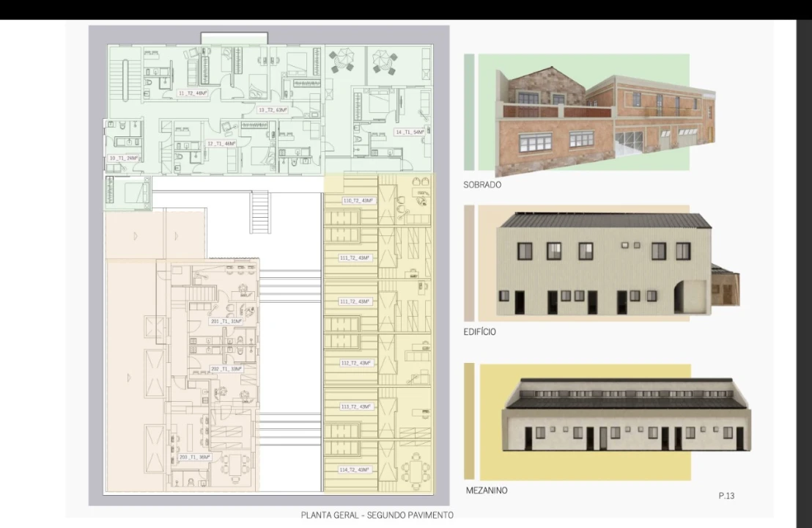Select unit label 11_T2_48M² on plan
Screen dimensions: 812x528
193,94
